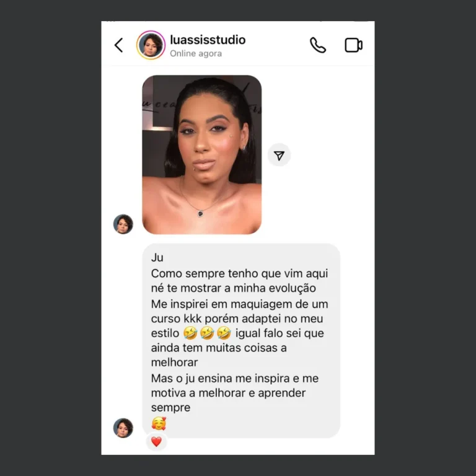The height and width of the screenshot is (476, 476).
Task: Click the middle rolling-laughing emoji in message
Action: (207, 333)
